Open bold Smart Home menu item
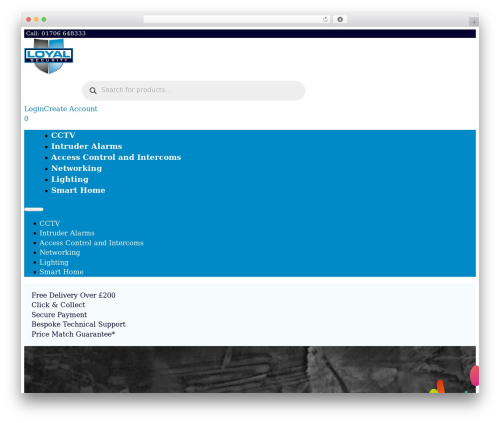Screen dimensions: 500x423 click(78, 190)
